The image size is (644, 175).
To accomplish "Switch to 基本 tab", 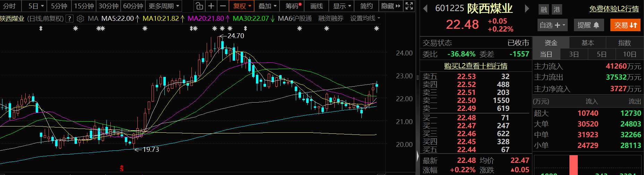I will click(587, 43).
